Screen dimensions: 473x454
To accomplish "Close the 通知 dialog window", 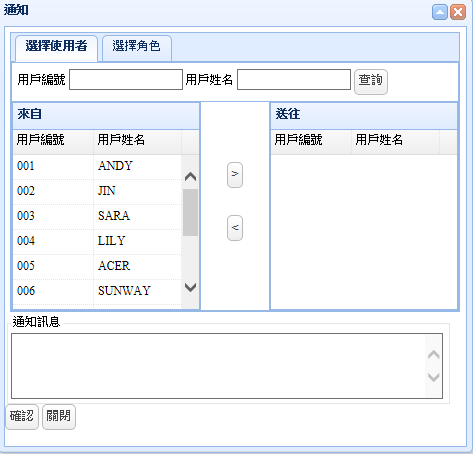I will (458, 12).
